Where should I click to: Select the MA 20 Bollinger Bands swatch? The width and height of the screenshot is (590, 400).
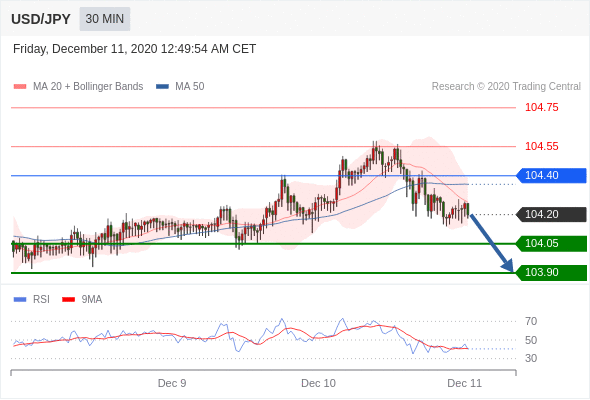click(x=20, y=87)
